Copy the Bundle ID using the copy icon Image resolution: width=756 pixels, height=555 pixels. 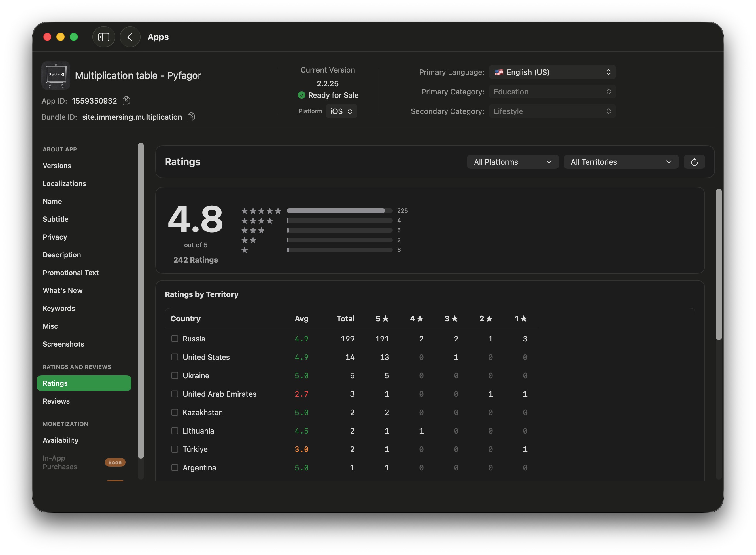[x=191, y=117]
